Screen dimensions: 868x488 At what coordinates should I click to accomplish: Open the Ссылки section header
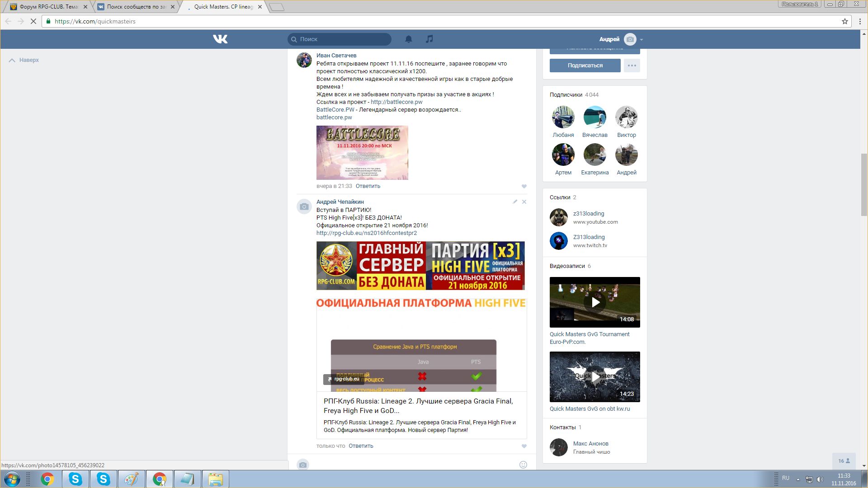click(x=563, y=197)
